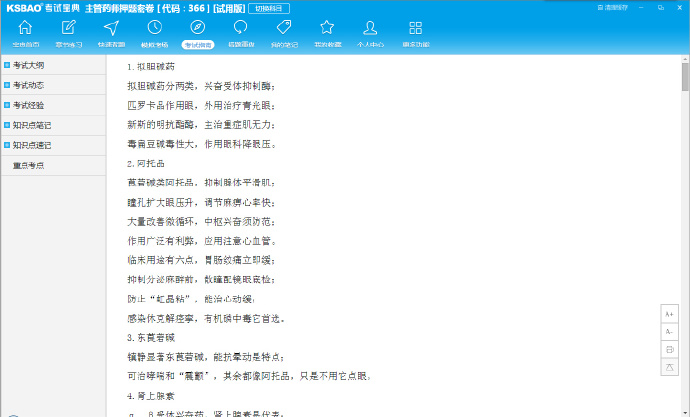Restore the window with the maximize button
Image resolution: width=690 pixels, height=417 pixels.
(x=661, y=7)
